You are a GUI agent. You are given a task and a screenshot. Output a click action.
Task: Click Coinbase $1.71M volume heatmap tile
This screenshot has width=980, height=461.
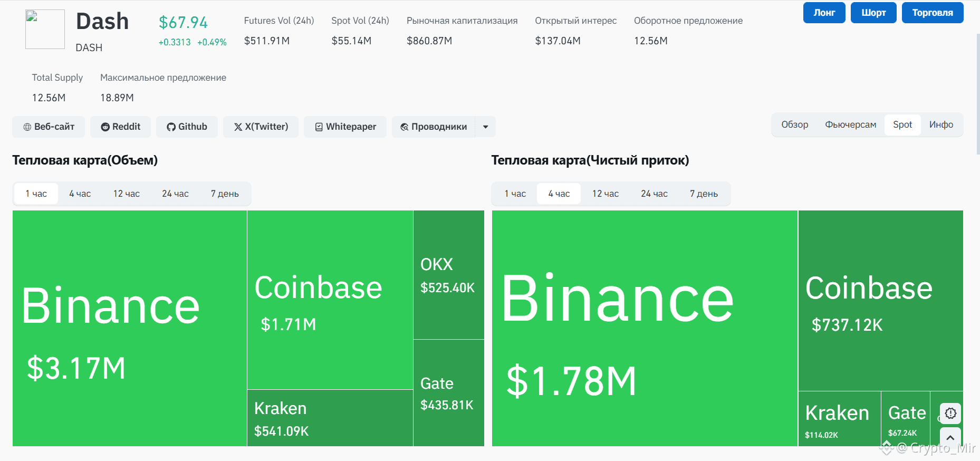pyautogui.click(x=330, y=300)
